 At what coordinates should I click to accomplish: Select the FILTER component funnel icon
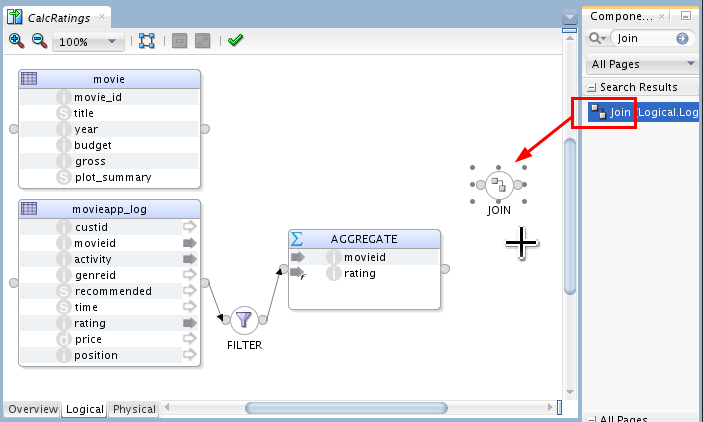(244, 320)
